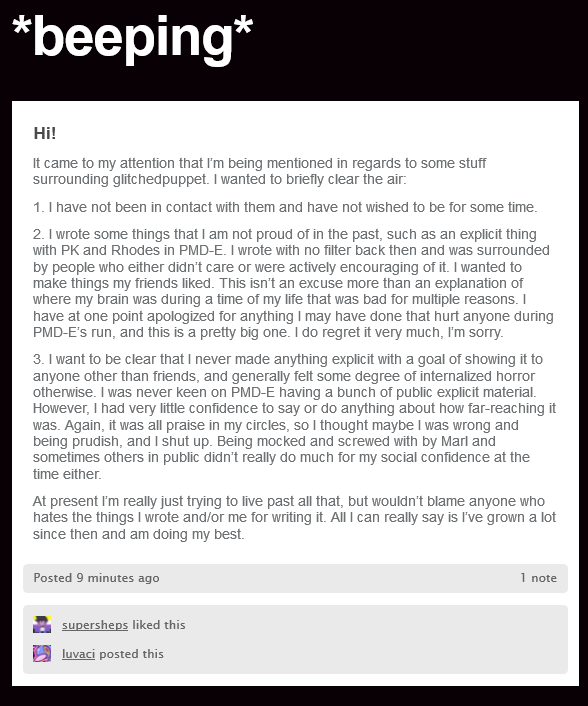View the '1 note' count
This screenshot has height=706, width=588.
pyautogui.click(x=538, y=578)
